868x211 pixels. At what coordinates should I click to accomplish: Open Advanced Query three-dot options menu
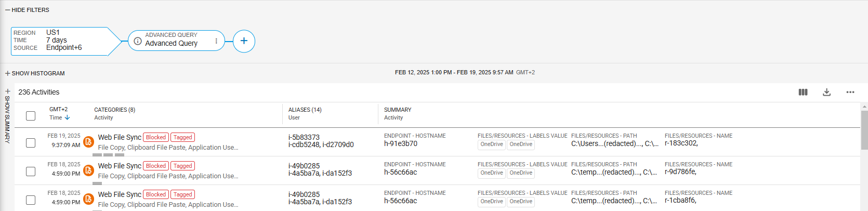click(x=216, y=41)
